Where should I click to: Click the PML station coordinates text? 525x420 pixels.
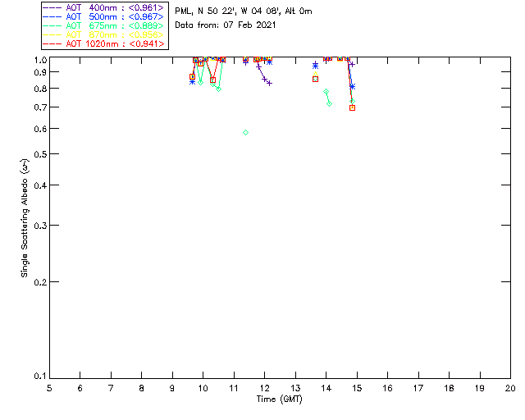(244, 11)
